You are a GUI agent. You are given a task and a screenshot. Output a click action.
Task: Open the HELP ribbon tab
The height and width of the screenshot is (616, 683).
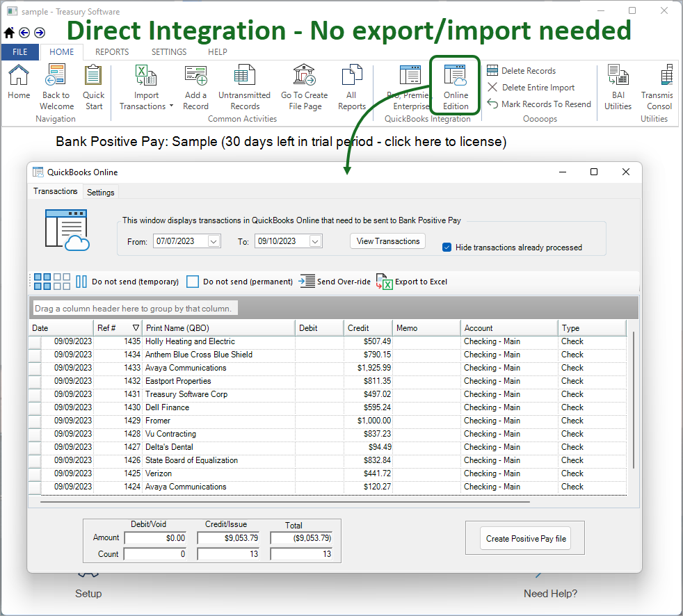[x=218, y=52]
